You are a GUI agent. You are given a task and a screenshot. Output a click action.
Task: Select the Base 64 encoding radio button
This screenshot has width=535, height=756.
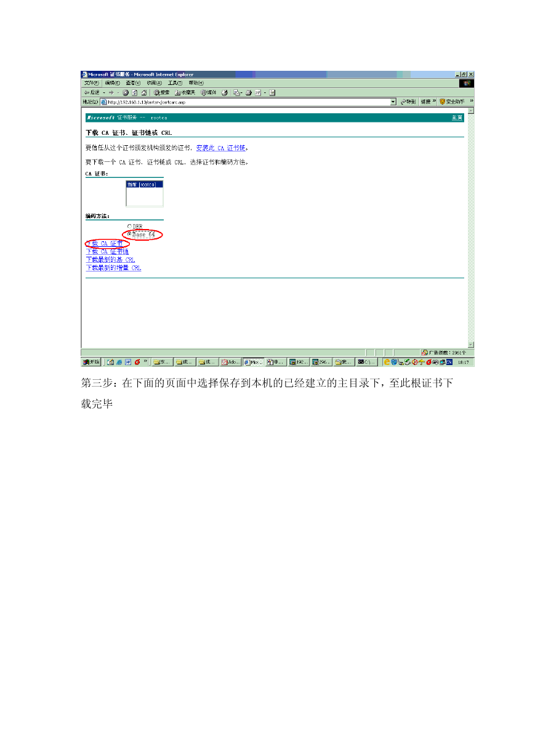tap(129, 235)
